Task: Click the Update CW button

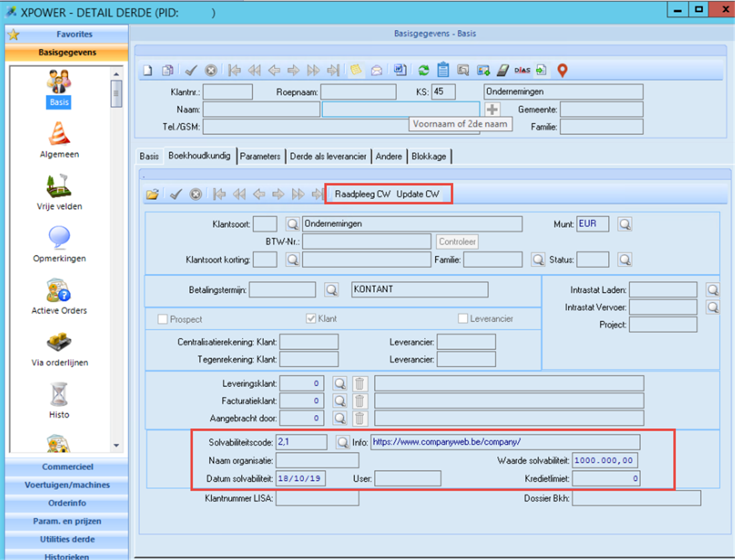Action: [418, 194]
